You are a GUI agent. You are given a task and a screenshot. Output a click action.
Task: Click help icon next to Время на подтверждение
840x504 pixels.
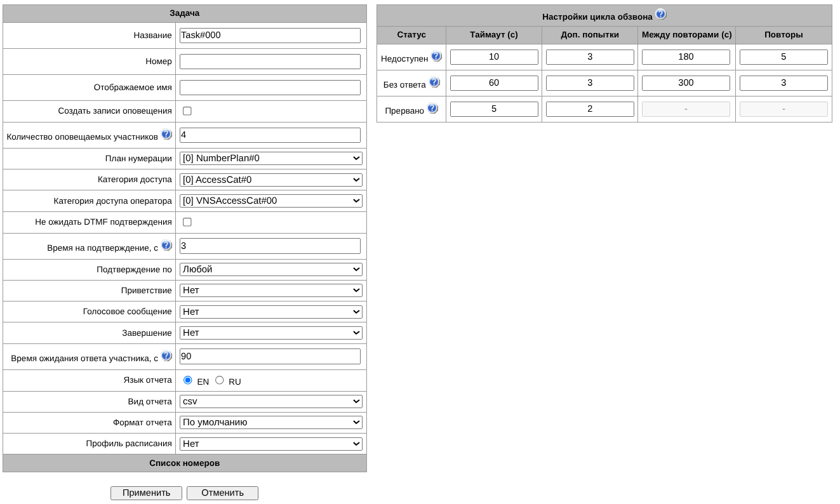[x=166, y=246]
